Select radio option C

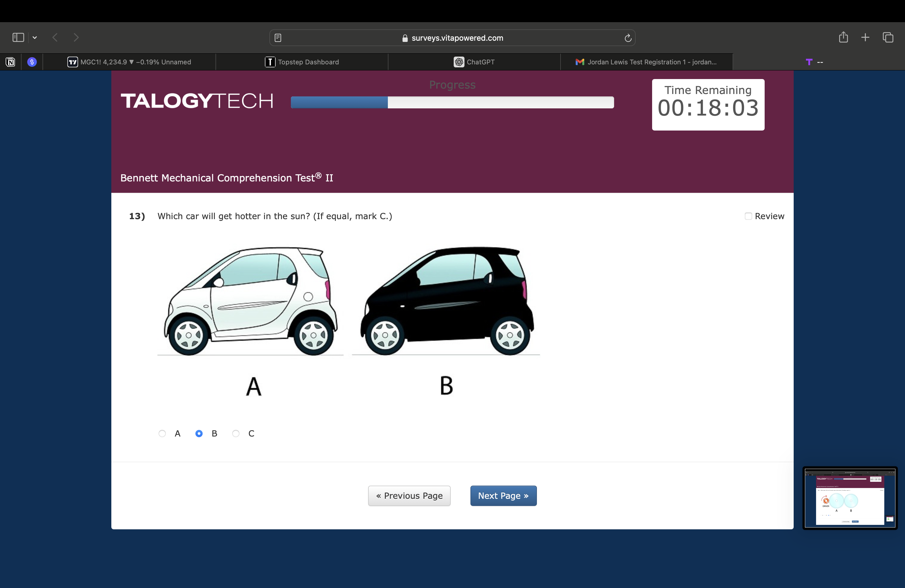pos(236,434)
